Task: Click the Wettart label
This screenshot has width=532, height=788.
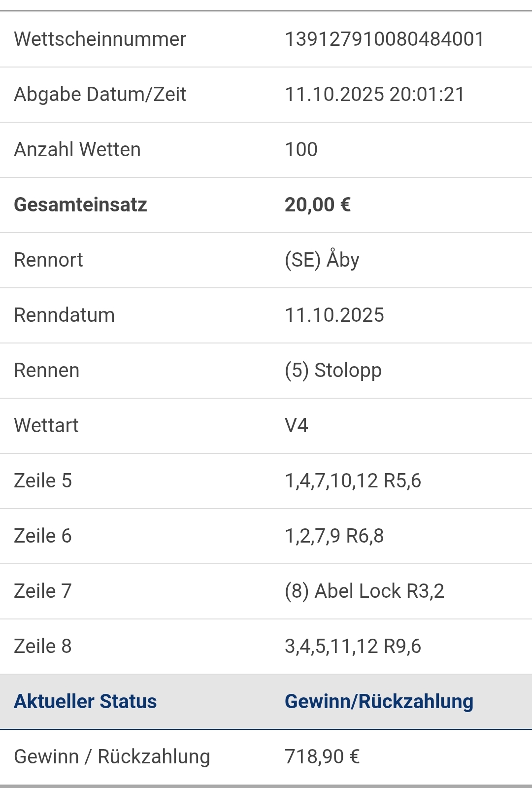Action: pyautogui.click(x=46, y=425)
